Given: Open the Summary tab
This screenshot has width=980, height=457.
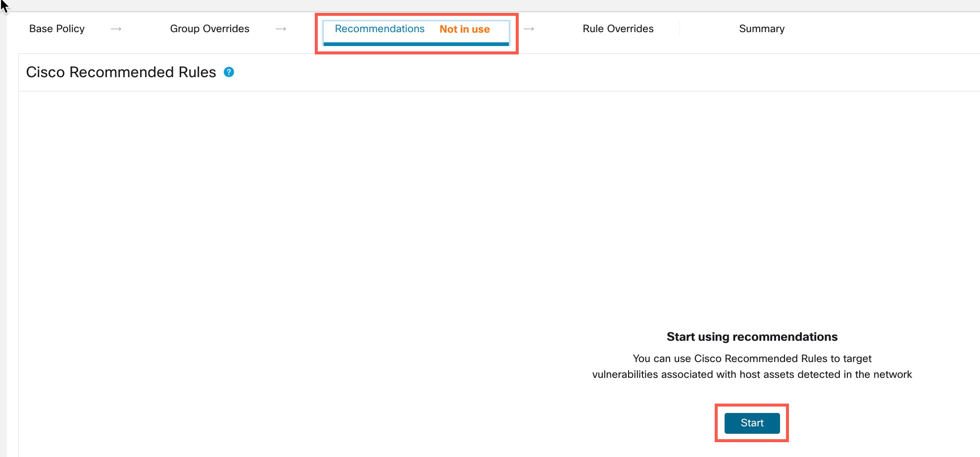Looking at the screenshot, I should [761, 29].
